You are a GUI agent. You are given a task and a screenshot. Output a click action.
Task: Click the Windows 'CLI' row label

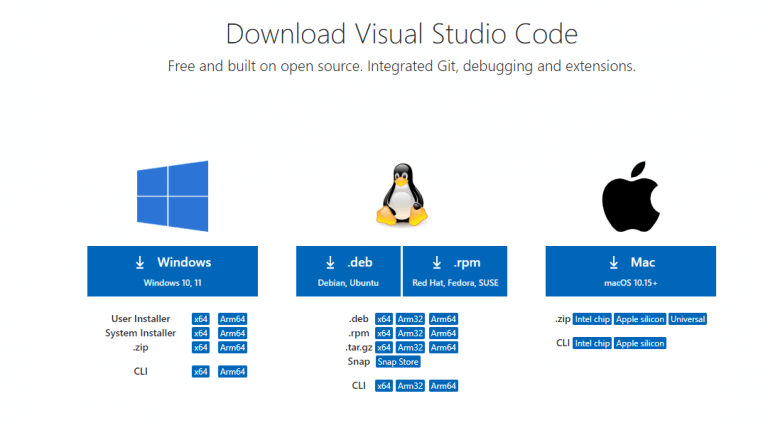coord(141,371)
